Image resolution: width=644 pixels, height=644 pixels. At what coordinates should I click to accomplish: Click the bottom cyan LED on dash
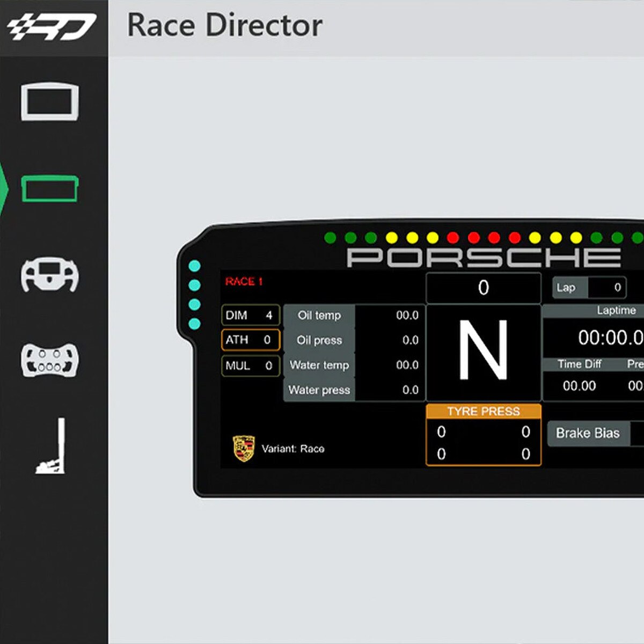(x=194, y=324)
